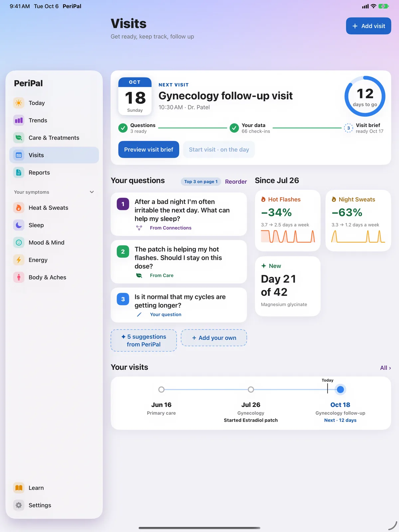Open the Sleep symptom page
This screenshot has height=532, width=399.
pos(54,225)
